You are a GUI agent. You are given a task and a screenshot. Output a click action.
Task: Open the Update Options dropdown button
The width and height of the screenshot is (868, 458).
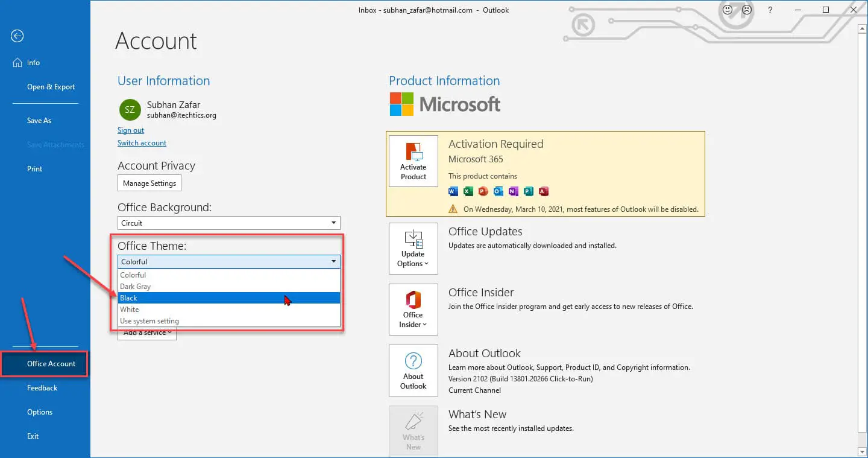(x=414, y=249)
